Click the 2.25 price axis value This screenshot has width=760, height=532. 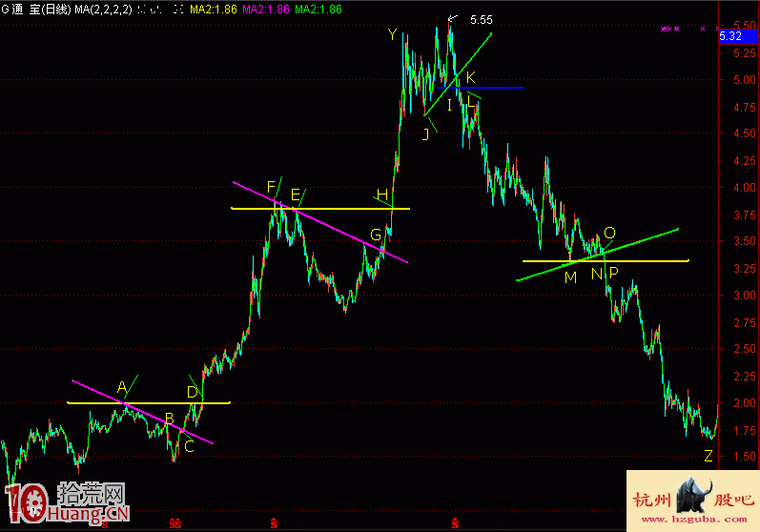(x=745, y=376)
